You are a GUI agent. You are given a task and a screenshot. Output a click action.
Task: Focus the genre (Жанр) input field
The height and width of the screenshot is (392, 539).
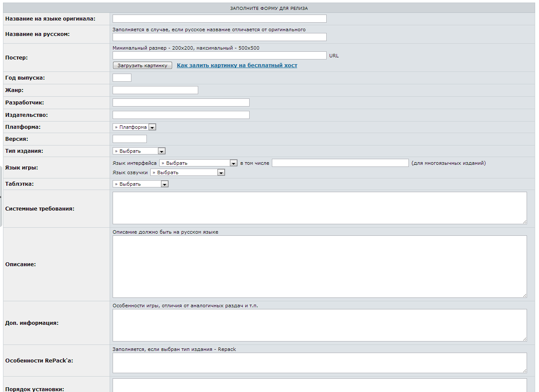[155, 90]
